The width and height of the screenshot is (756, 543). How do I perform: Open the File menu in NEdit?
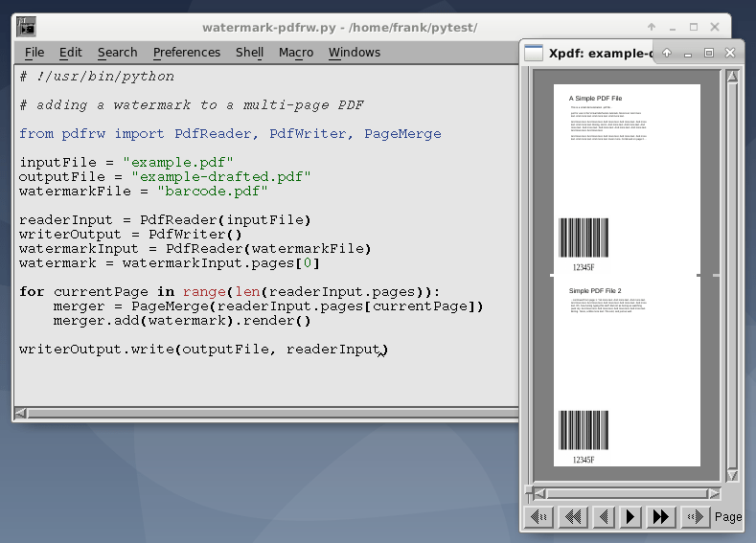click(34, 52)
